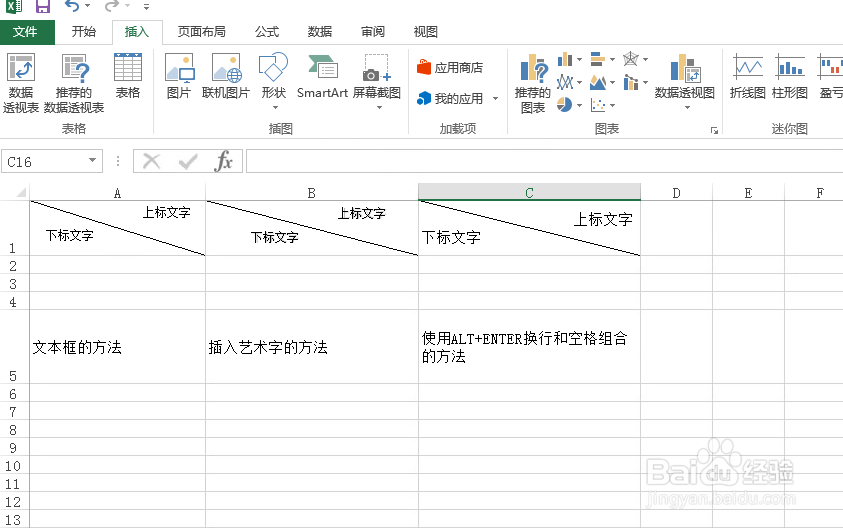Insert a radar or stock chart
This screenshot has width=843, height=528.
631,59
